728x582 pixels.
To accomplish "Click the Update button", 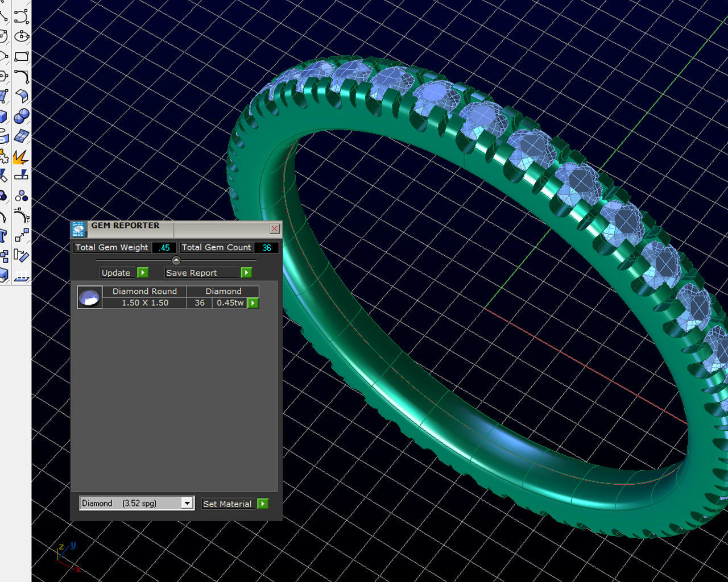I will 118,273.
